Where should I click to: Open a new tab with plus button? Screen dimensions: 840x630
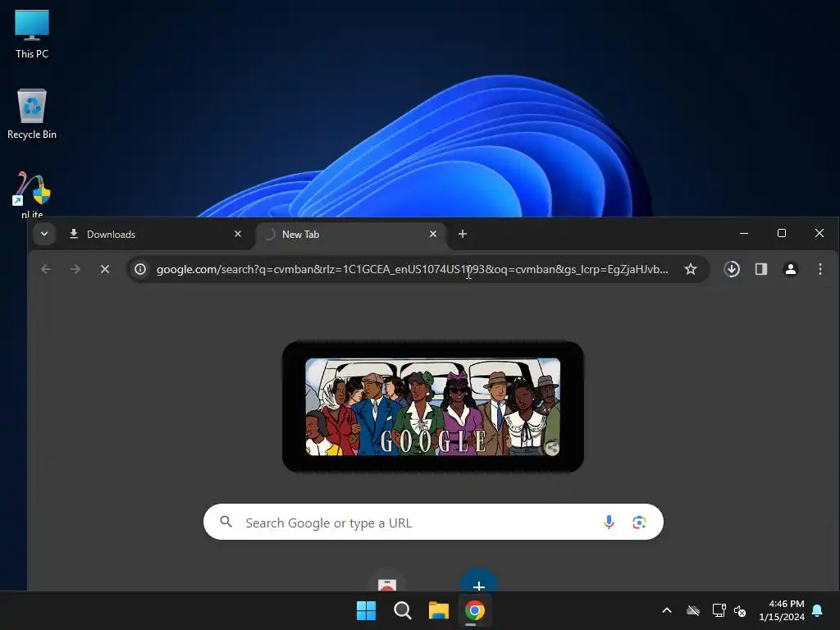(463, 234)
